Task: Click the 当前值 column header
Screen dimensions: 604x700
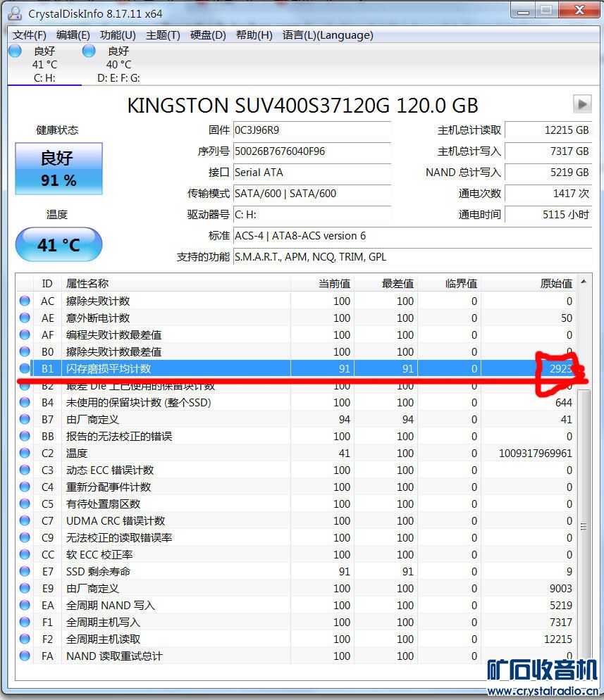Action: [x=322, y=284]
